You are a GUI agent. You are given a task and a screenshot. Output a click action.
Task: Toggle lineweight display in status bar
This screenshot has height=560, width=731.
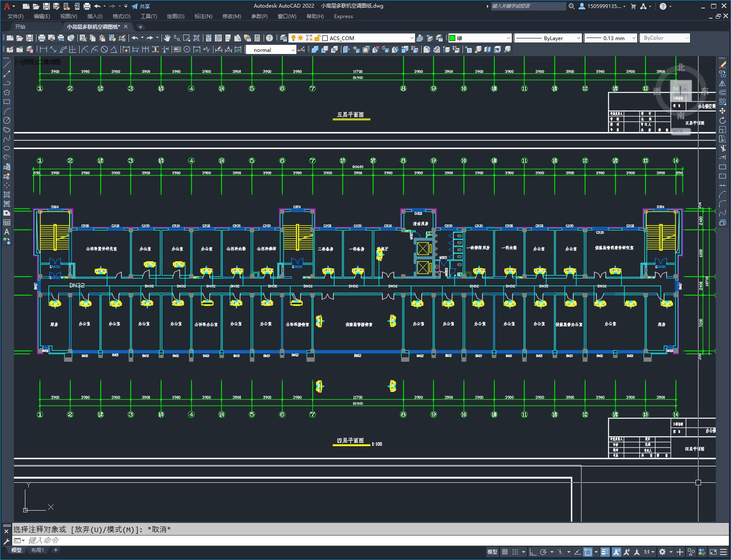point(605,552)
